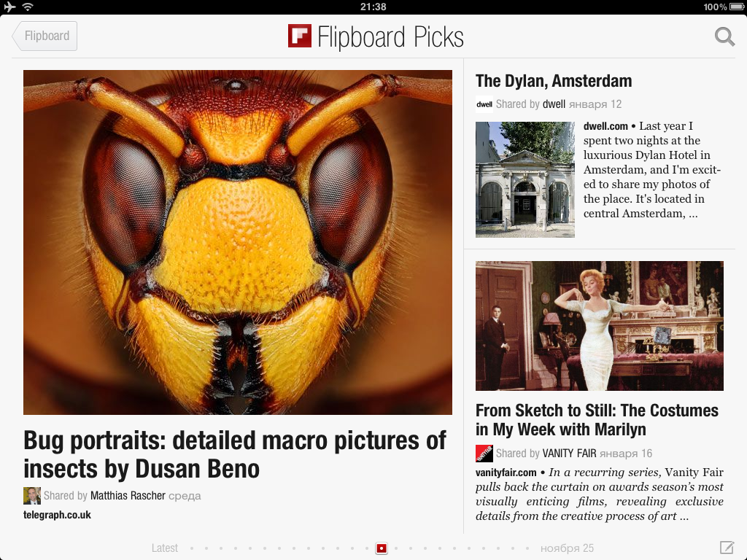Open telegraph.co.uk source link

click(57, 515)
